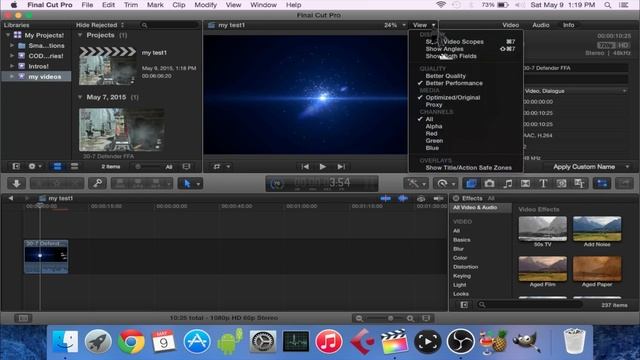Show Alpha channel only
Viewport: 640px width, 360px height.
(x=433, y=127)
